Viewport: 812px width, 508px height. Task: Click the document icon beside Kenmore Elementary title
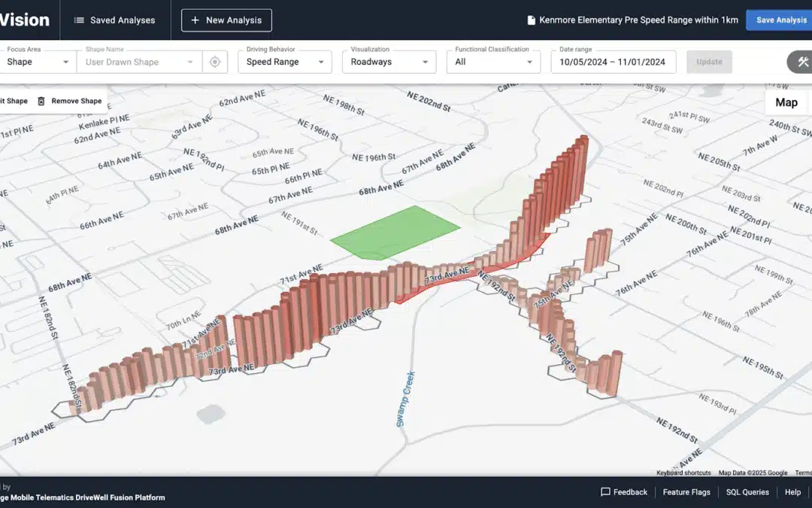(x=532, y=20)
